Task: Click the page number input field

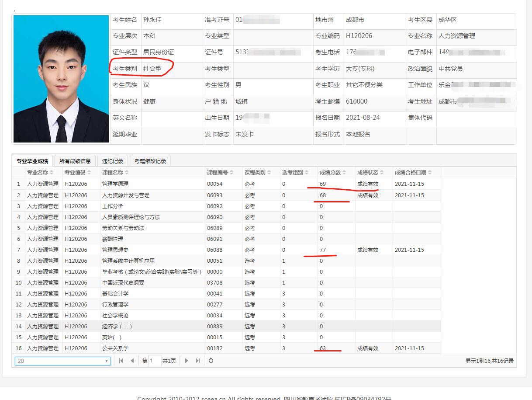Action: 155,361
